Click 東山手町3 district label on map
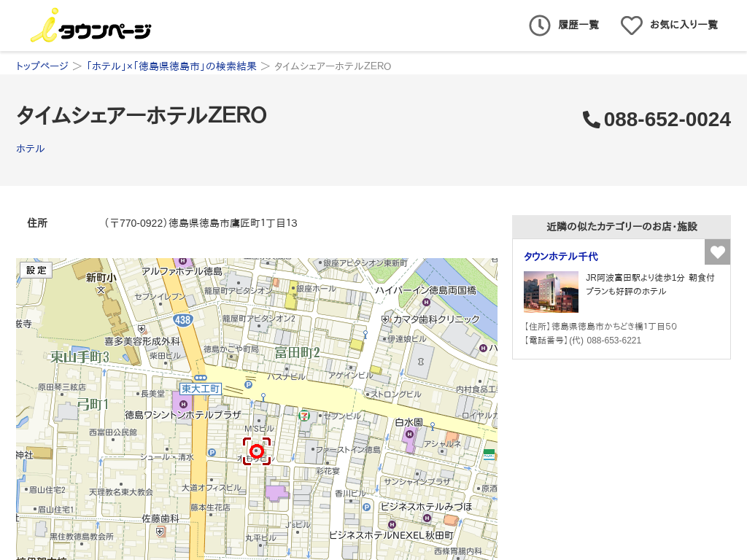The width and height of the screenshot is (747, 560). 80,357
